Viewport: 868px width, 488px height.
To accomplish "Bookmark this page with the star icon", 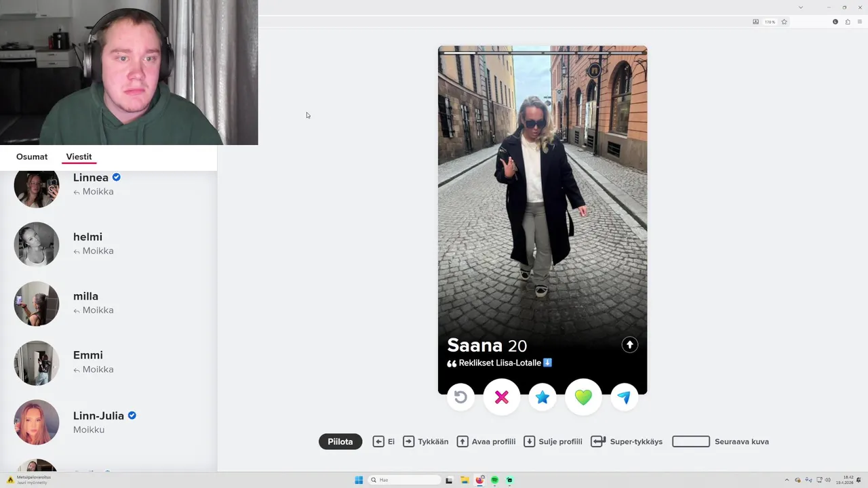I will click(785, 22).
